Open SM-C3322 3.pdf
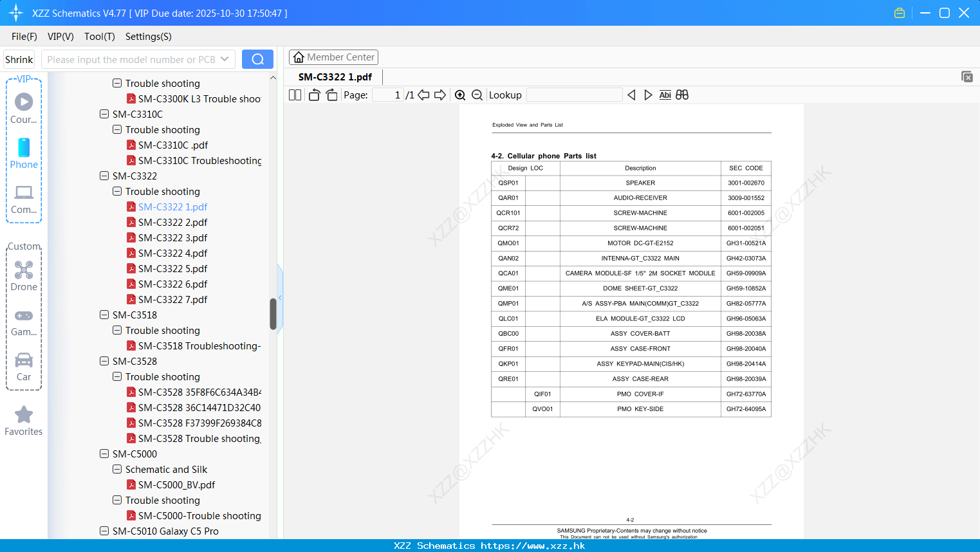 pyautogui.click(x=172, y=237)
